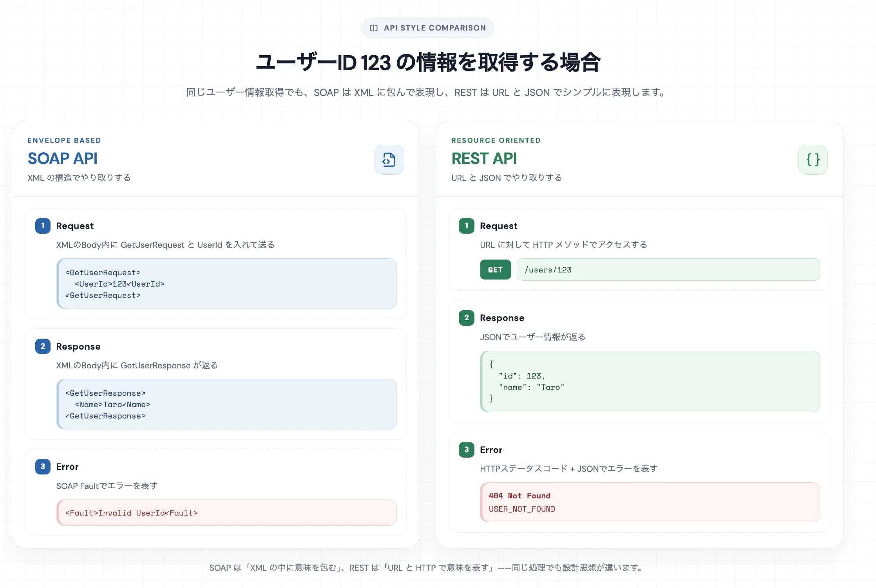The image size is (876, 588).
Task: Select the /users/123 URL field
Action: (x=668, y=270)
